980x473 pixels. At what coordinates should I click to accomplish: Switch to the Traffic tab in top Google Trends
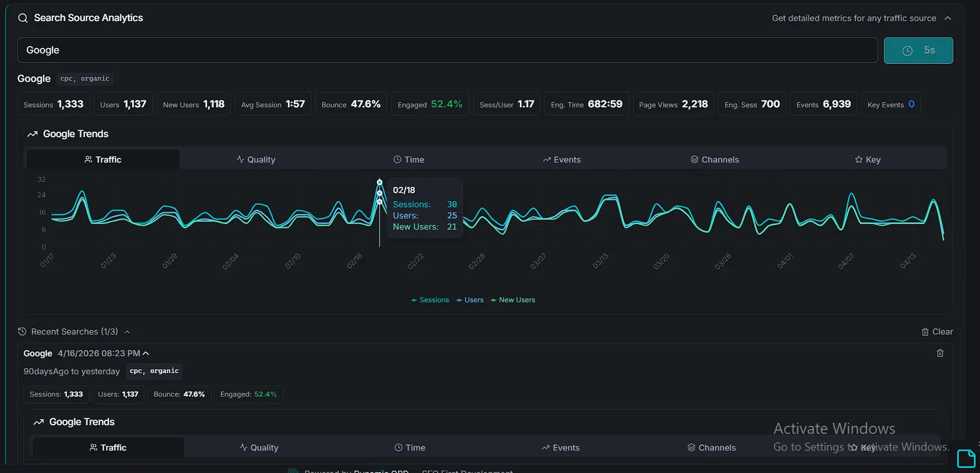[x=103, y=160]
